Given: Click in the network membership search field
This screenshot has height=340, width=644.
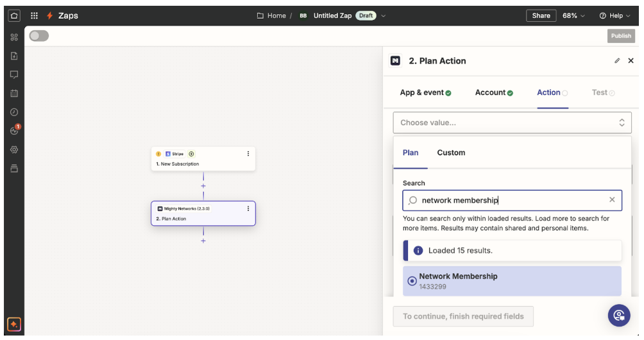Looking at the screenshot, I should [512, 200].
